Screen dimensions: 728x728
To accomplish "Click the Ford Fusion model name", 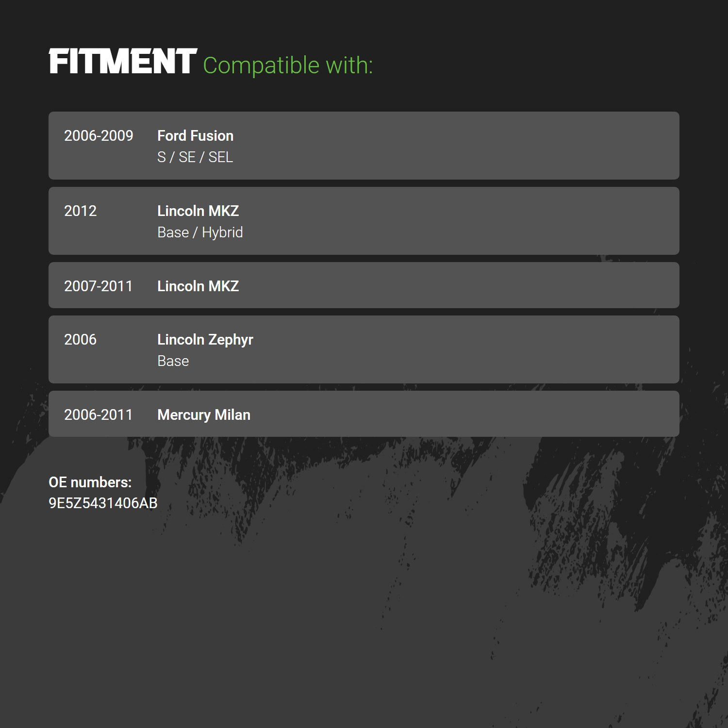I will click(x=195, y=135).
